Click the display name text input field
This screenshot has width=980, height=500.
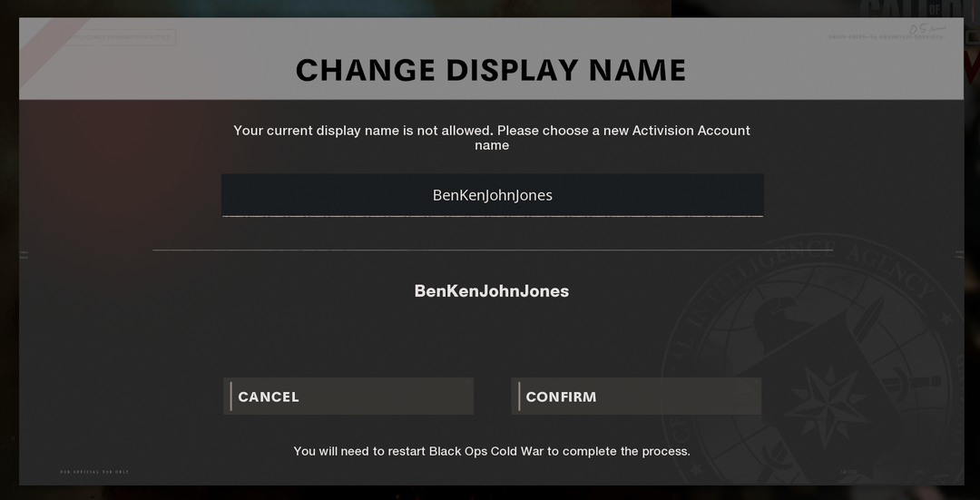492,195
